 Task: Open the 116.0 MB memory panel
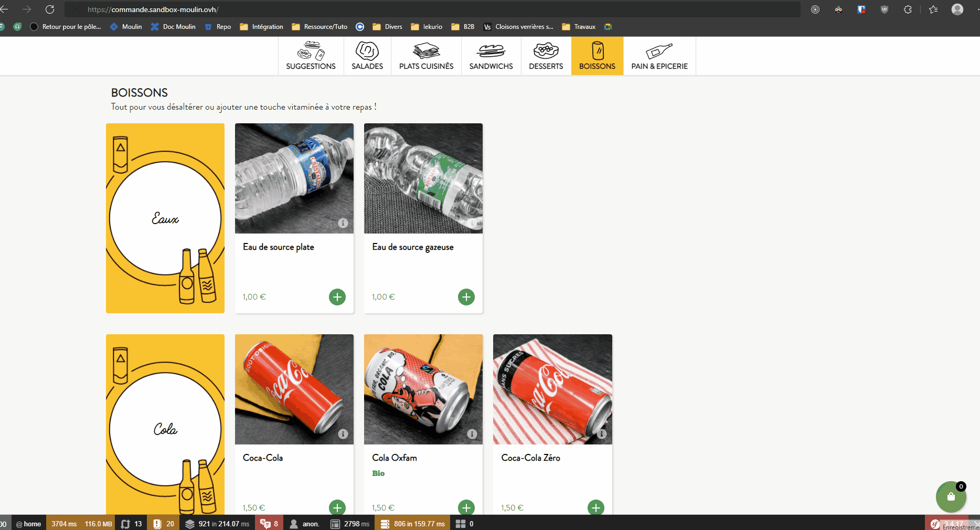99,524
